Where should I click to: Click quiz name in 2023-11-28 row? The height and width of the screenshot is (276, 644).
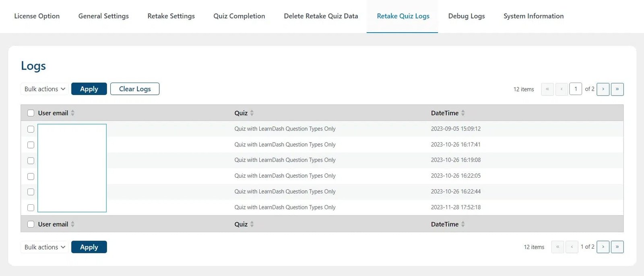click(x=285, y=208)
